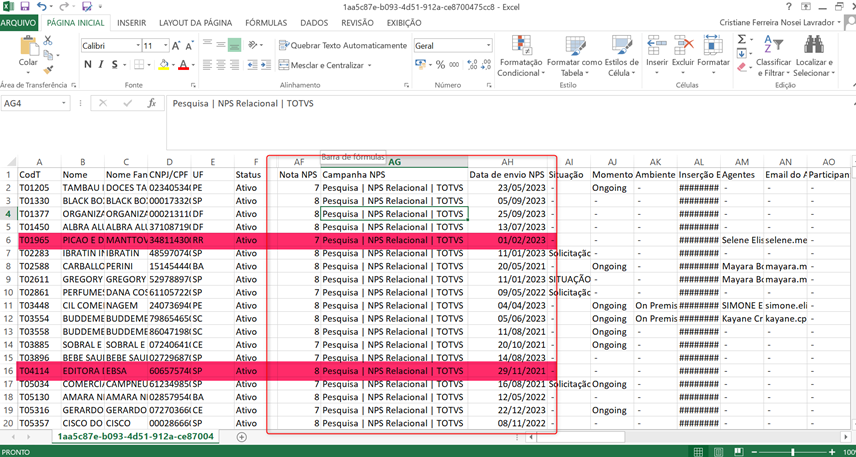The image size is (856, 457).
Task: Click the borders grid icon
Action: tap(139, 65)
